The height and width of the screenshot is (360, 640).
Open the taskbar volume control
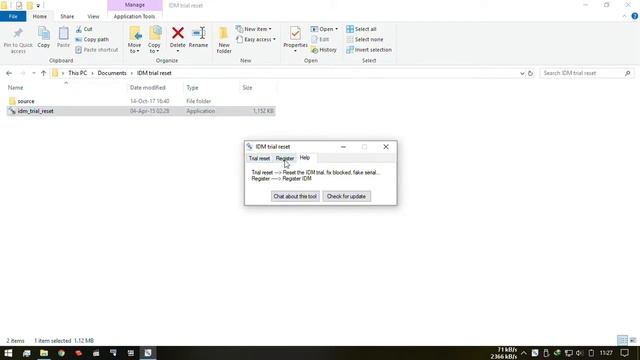tap(579, 353)
